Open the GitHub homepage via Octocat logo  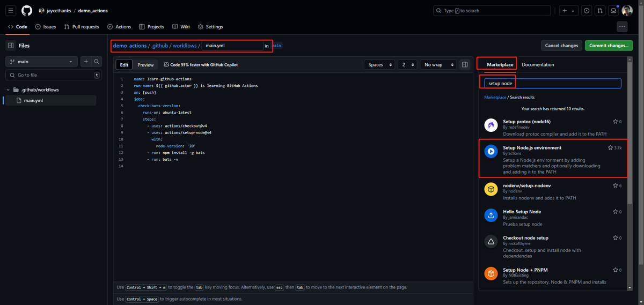[x=27, y=11]
